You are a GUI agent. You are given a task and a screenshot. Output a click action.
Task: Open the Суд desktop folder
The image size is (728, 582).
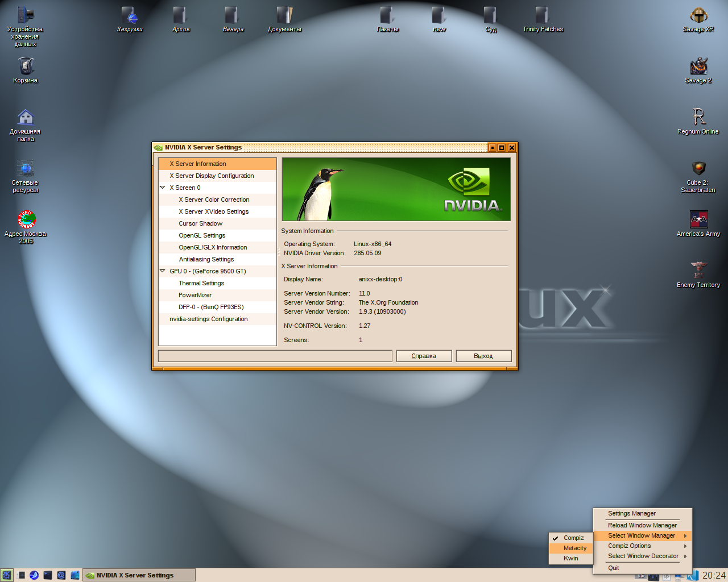tap(491, 19)
